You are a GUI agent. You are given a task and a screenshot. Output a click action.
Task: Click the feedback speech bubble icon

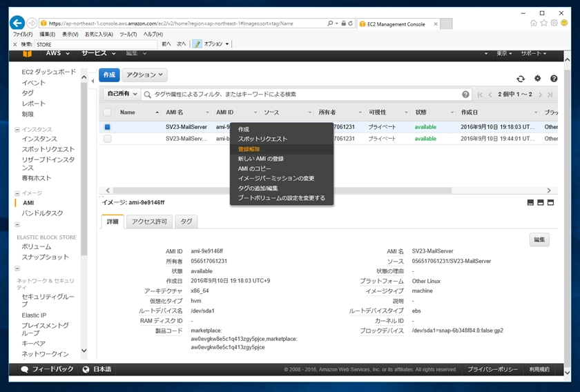(x=24, y=369)
